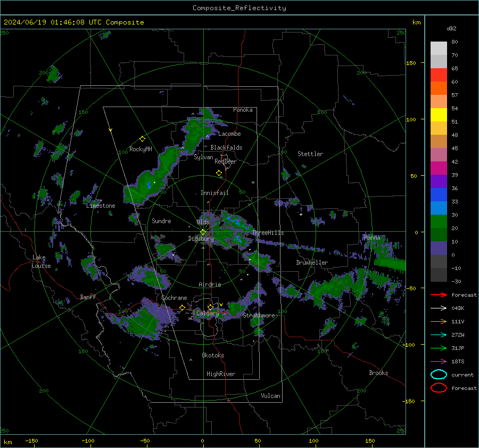The height and width of the screenshot is (448, 479).
Task: Click the HighRiver label
Action: tap(221, 374)
